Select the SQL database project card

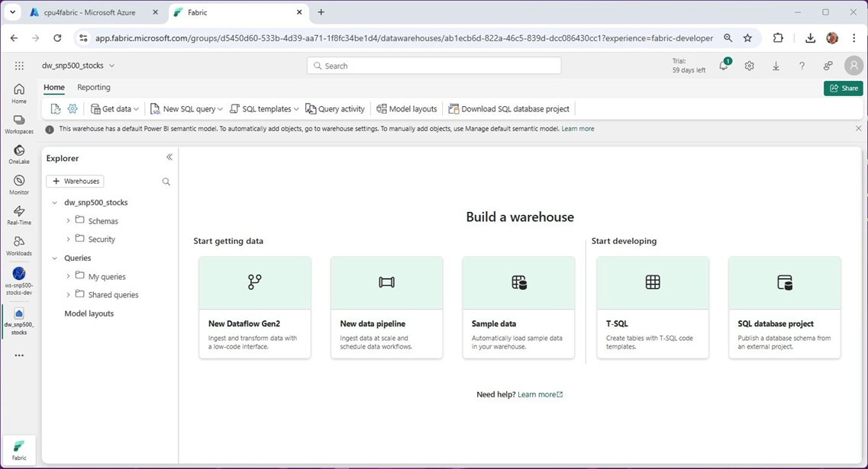point(785,307)
